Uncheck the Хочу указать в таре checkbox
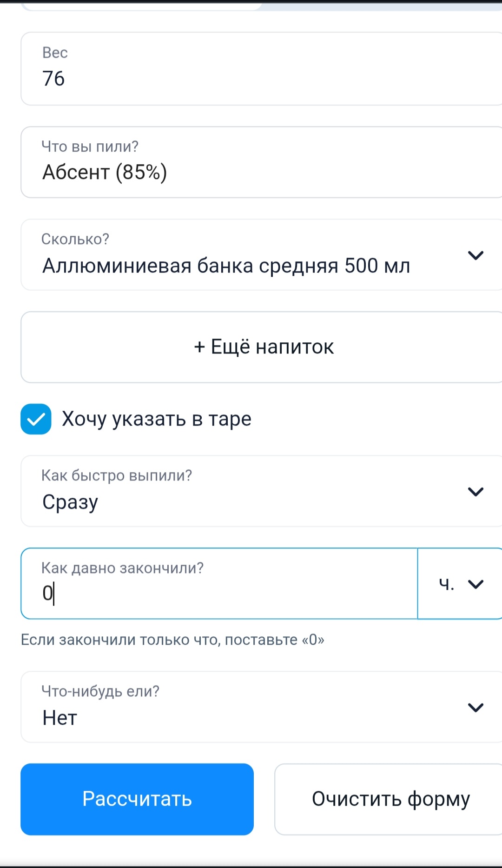The image size is (502, 868). [x=36, y=419]
